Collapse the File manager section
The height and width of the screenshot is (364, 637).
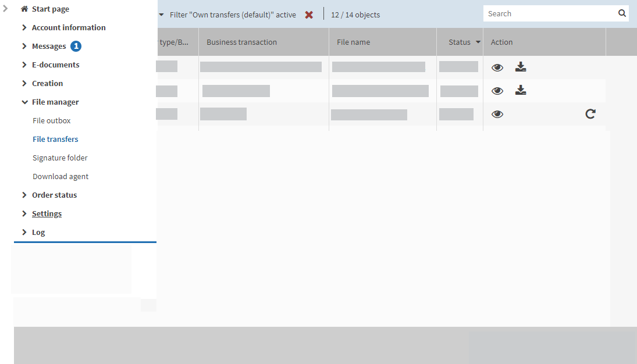tap(55, 102)
